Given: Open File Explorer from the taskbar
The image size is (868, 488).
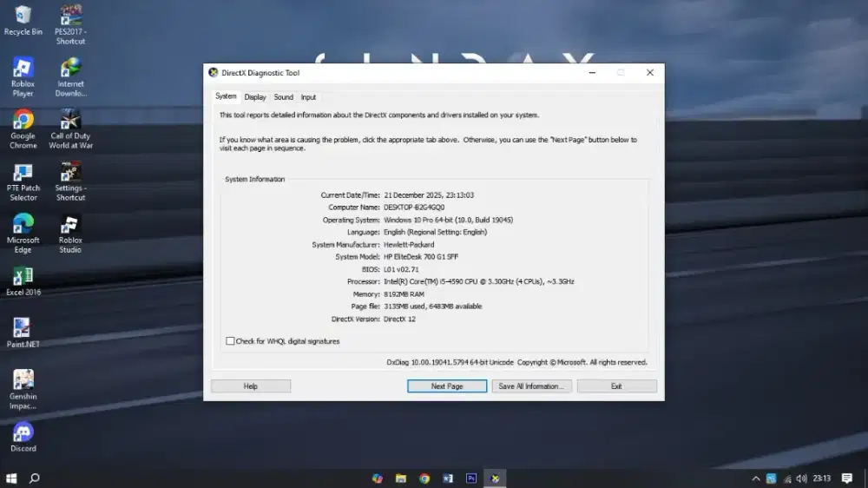Looking at the screenshot, I should point(401,478).
